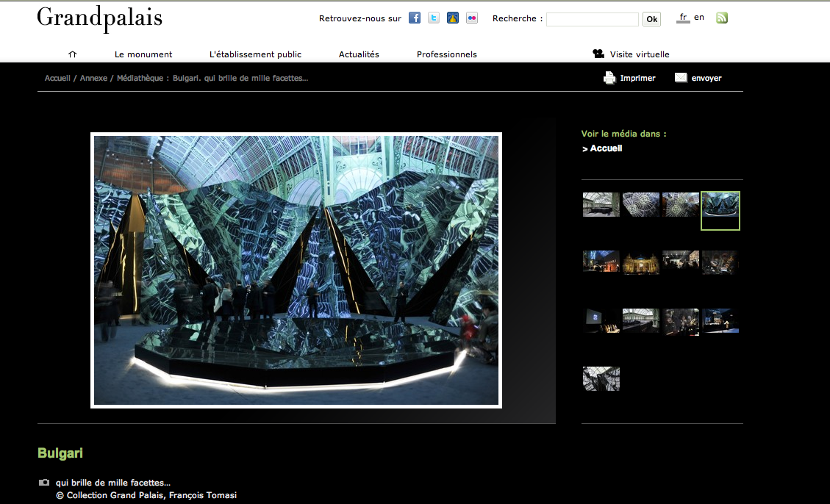Click the green Bulgari heading
The width and height of the screenshot is (830, 504).
coord(60,453)
